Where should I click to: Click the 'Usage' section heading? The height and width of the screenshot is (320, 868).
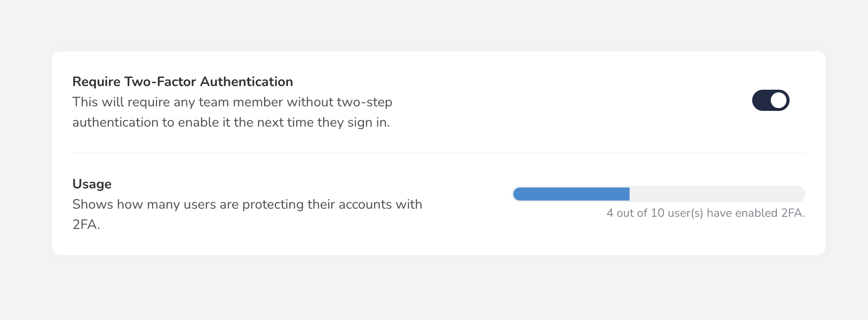coord(92,184)
